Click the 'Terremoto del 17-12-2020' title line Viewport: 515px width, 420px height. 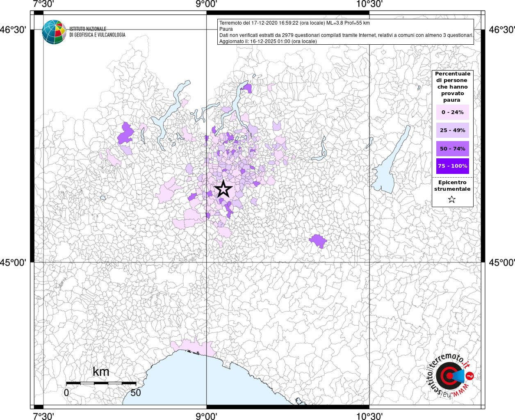(x=294, y=23)
